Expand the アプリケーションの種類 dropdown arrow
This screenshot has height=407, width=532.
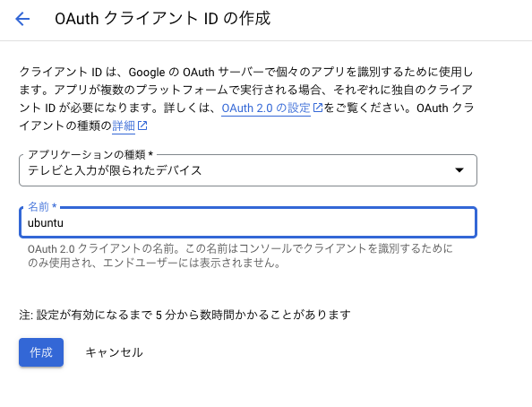pos(459,169)
